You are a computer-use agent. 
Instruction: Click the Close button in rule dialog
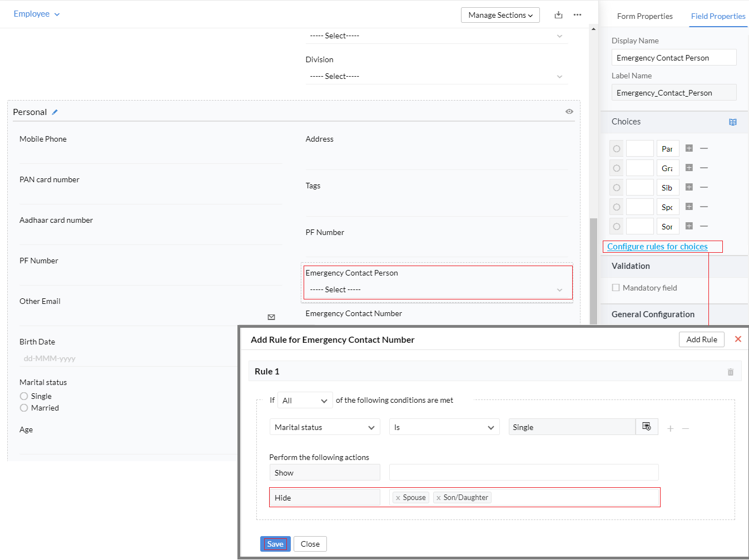point(310,544)
